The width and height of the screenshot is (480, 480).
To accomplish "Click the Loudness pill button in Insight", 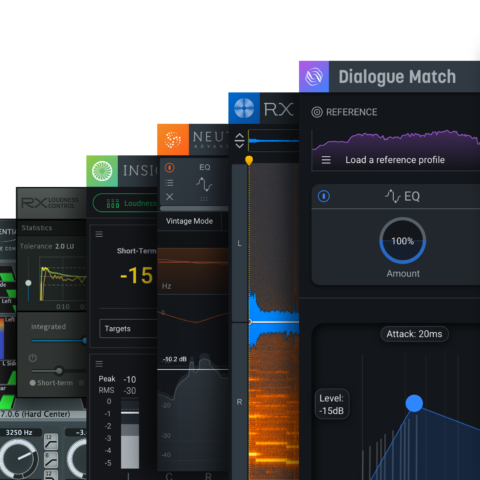I will point(125,203).
